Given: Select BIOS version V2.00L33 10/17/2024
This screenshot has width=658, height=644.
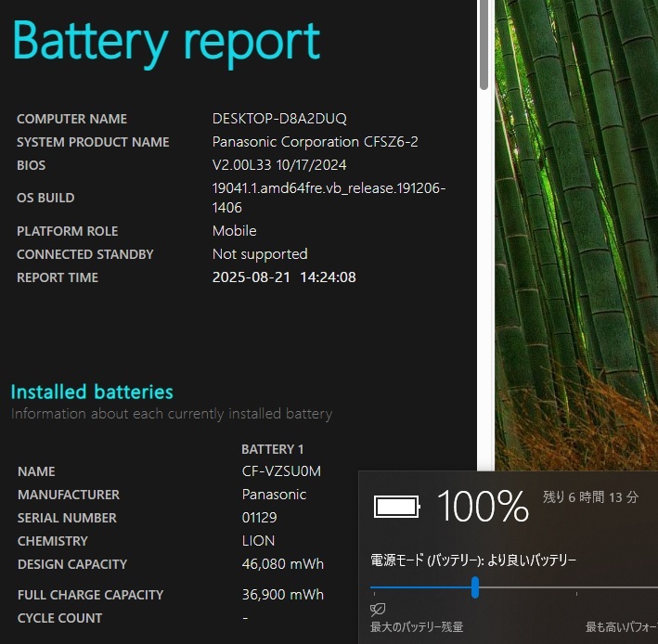Looking at the screenshot, I should tap(279, 165).
